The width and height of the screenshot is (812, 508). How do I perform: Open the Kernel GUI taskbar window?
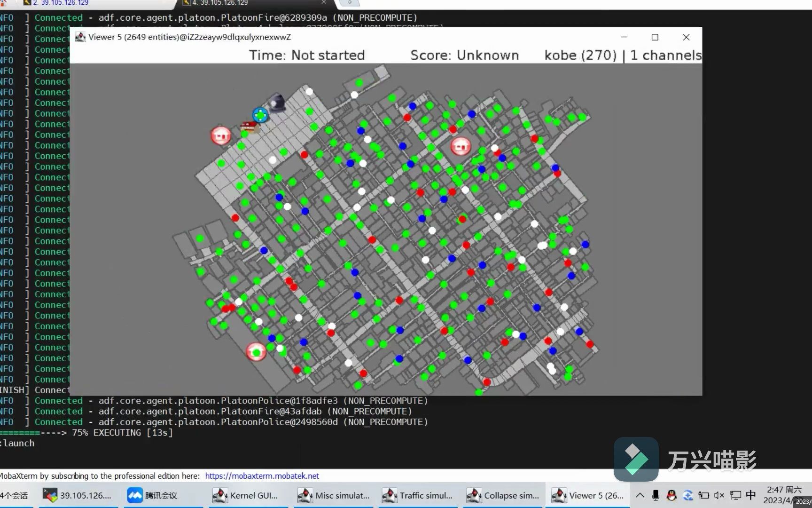pos(245,495)
